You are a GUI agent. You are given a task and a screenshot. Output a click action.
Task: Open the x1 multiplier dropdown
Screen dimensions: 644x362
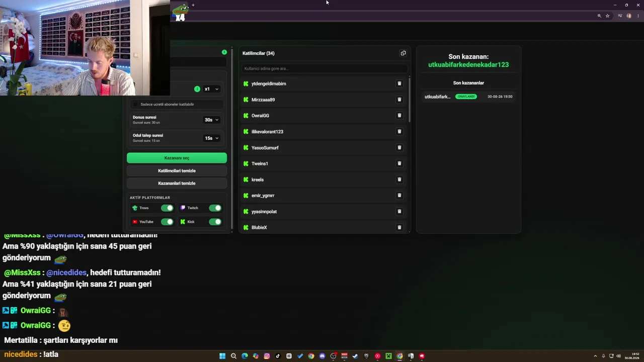pyautogui.click(x=211, y=89)
